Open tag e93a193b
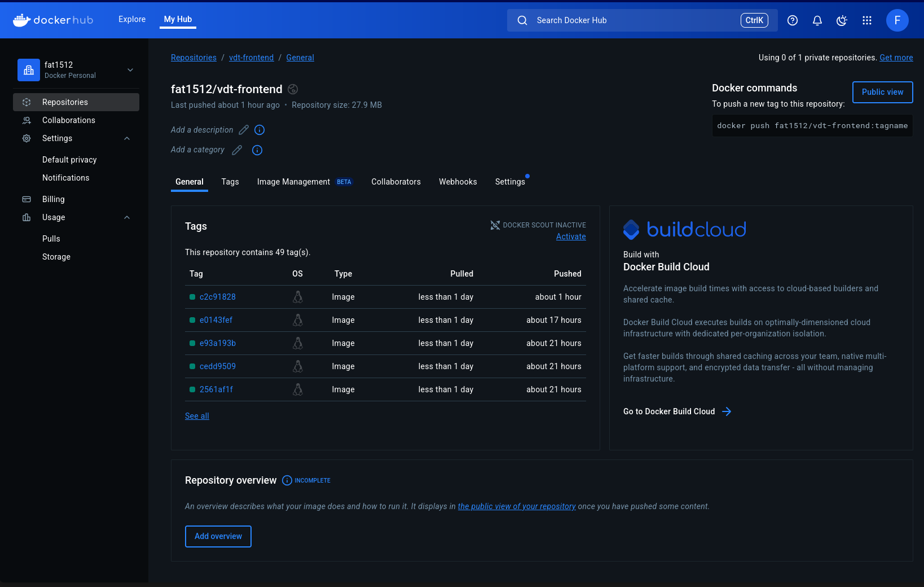Screen dimensions: 924x587 coord(218,343)
